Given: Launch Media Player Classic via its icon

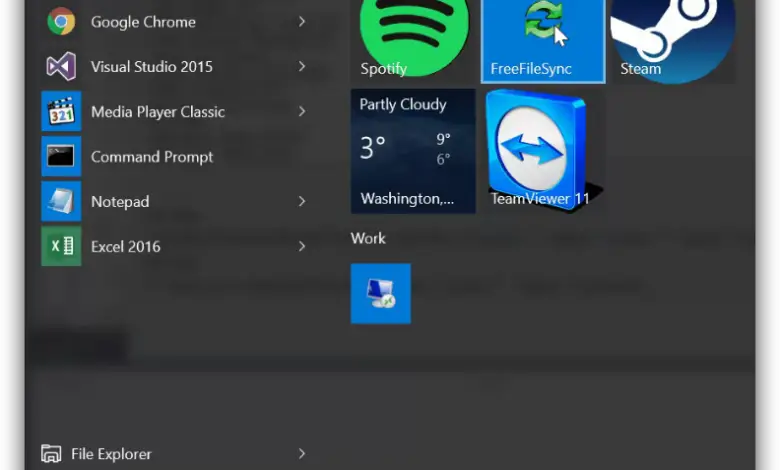Looking at the screenshot, I should pyautogui.click(x=61, y=111).
